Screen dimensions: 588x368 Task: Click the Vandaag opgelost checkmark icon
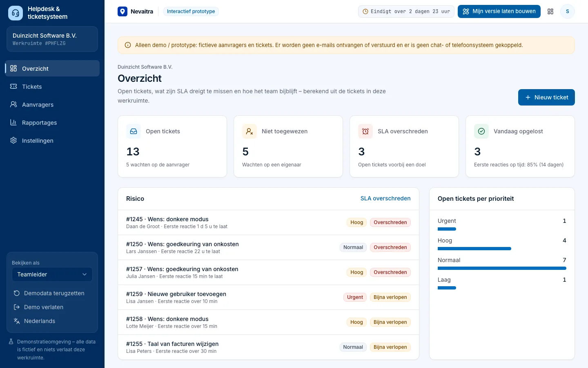tap(481, 131)
